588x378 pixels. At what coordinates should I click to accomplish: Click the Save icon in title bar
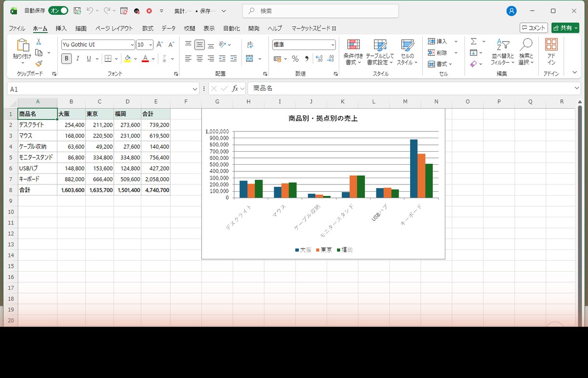point(77,11)
